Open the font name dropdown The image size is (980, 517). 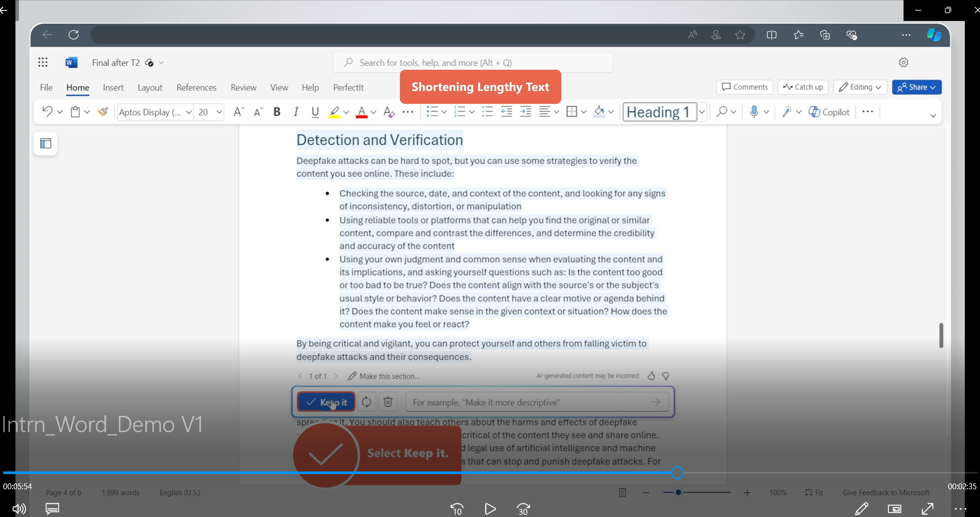click(x=189, y=112)
